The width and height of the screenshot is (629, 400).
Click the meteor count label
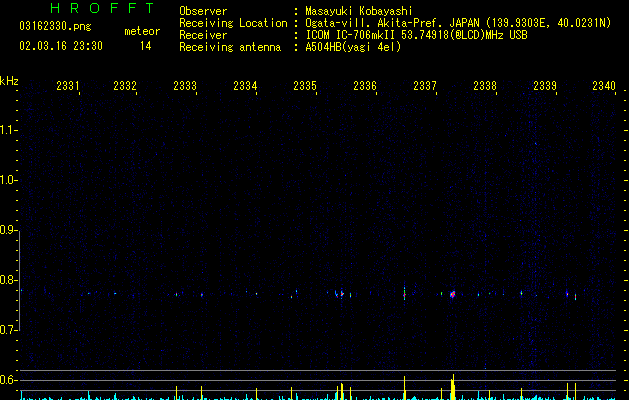coord(142,31)
